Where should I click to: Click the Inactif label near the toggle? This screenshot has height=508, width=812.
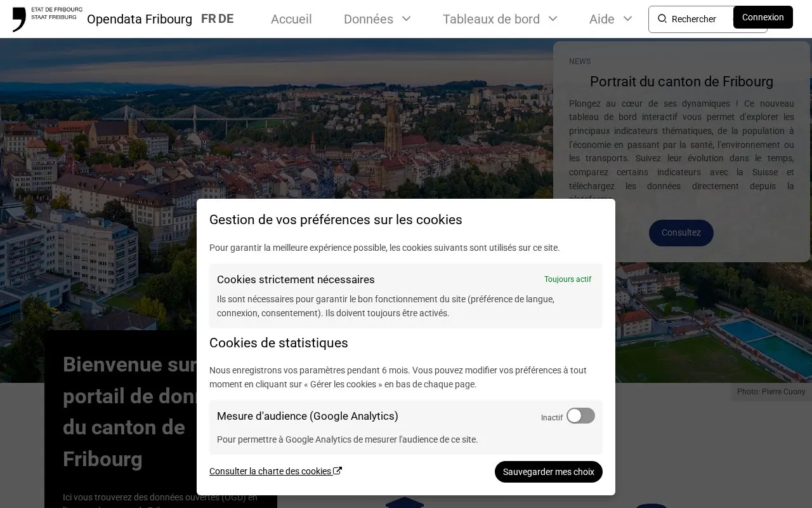[552, 417]
